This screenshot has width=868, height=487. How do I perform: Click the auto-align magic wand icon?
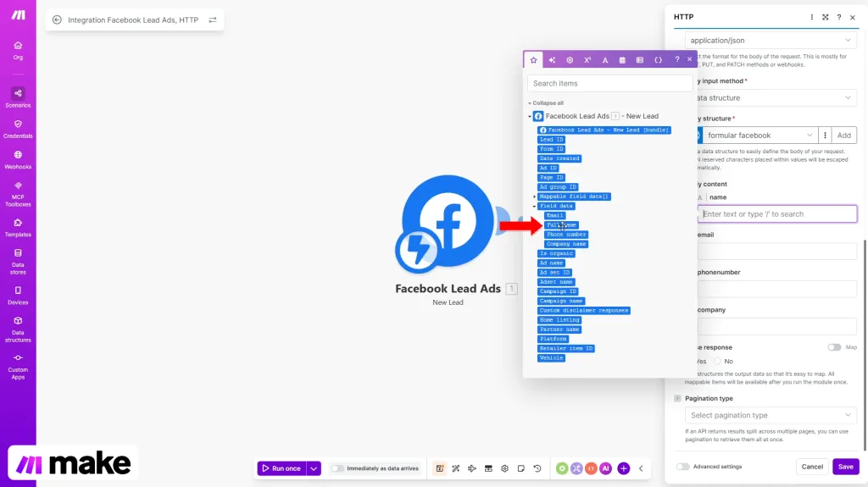tap(455, 468)
